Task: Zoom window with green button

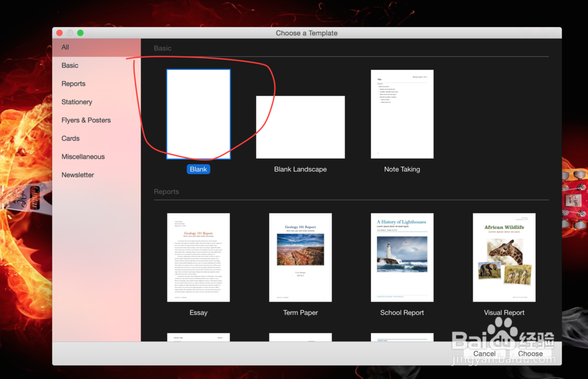Action: click(80, 33)
